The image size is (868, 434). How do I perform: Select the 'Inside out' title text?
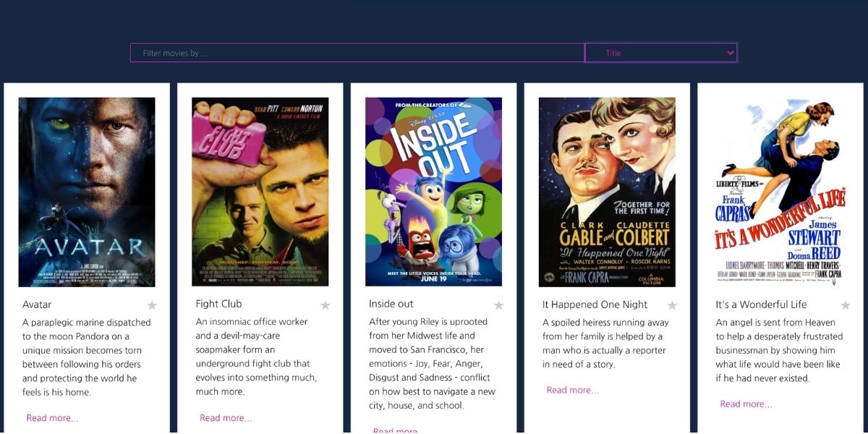tap(391, 304)
